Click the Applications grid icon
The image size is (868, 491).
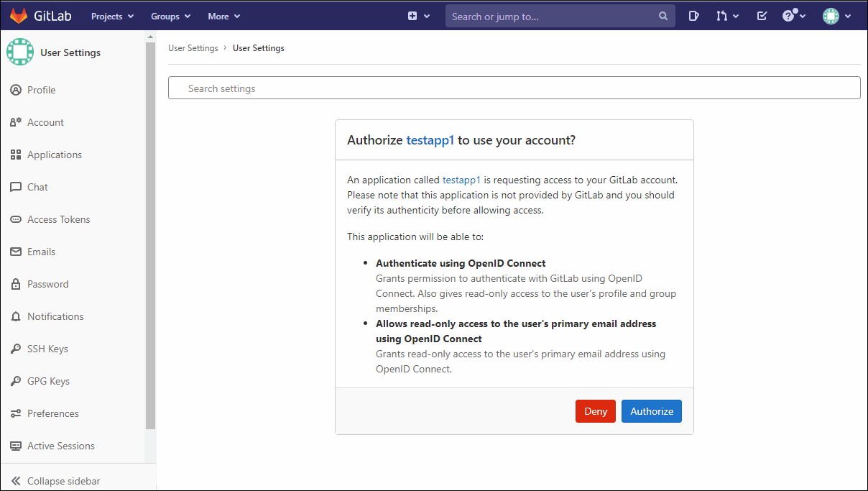(x=16, y=155)
